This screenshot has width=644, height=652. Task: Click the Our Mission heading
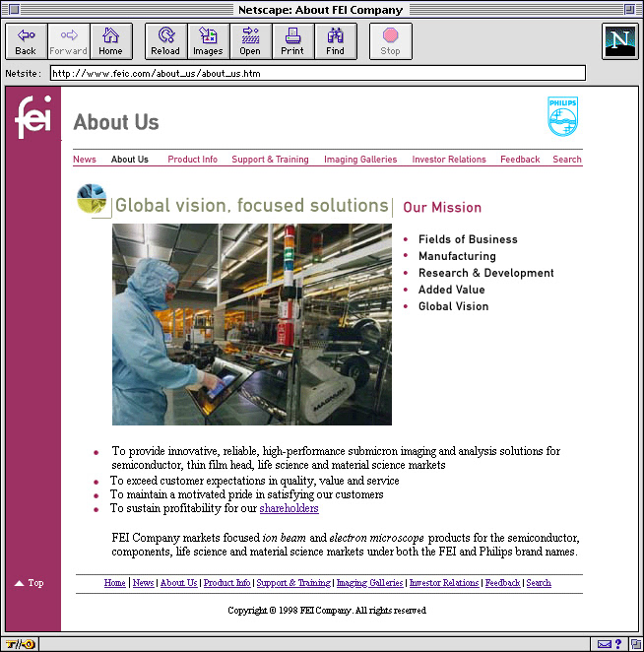click(x=442, y=207)
